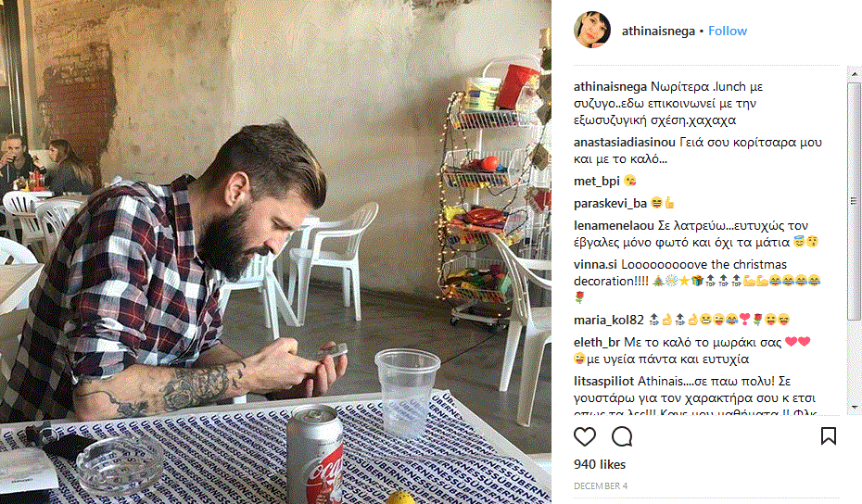Open paraskevi_ba commenter profile

coord(610,203)
